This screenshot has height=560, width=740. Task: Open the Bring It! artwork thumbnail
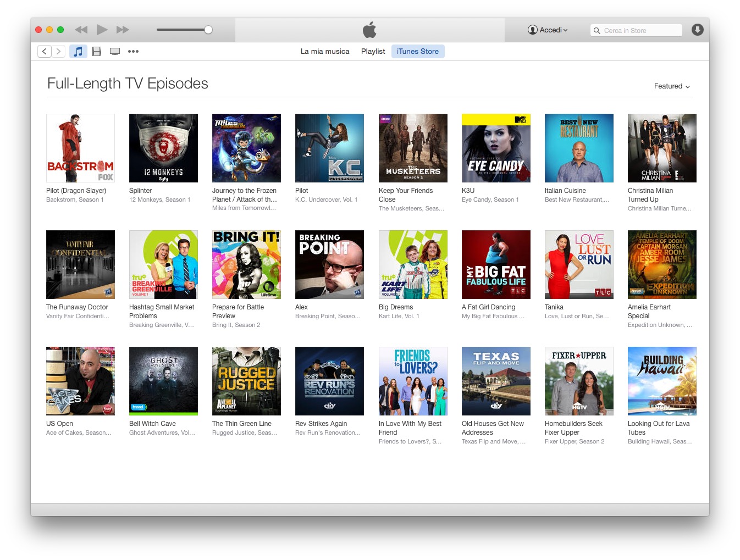coord(246,264)
